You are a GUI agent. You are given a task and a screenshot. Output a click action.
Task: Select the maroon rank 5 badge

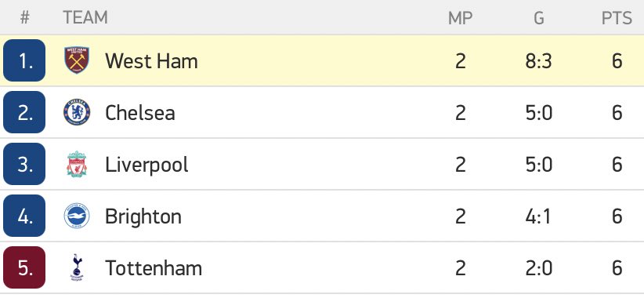[x=24, y=267]
